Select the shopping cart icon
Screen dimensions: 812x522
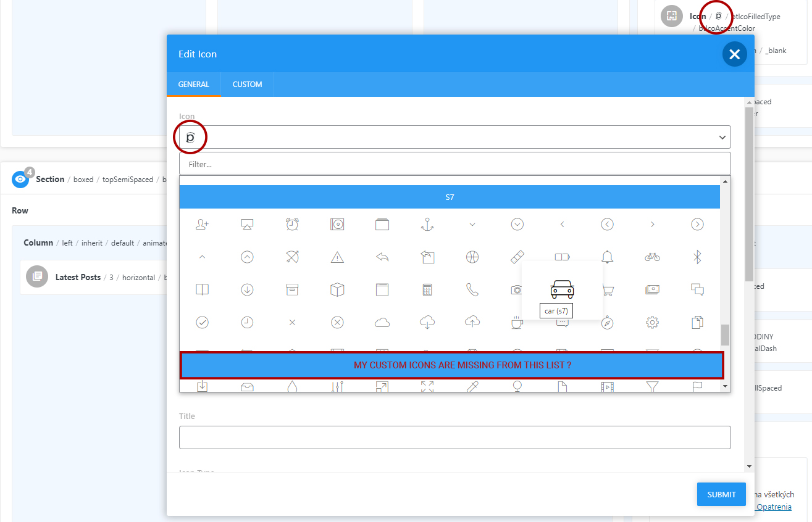(x=608, y=289)
